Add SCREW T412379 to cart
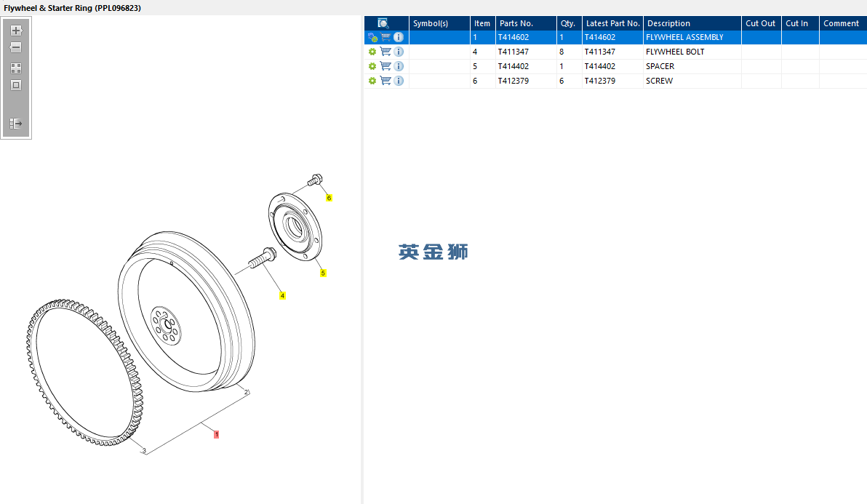The height and width of the screenshot is (504, 867). coord(385,81)
